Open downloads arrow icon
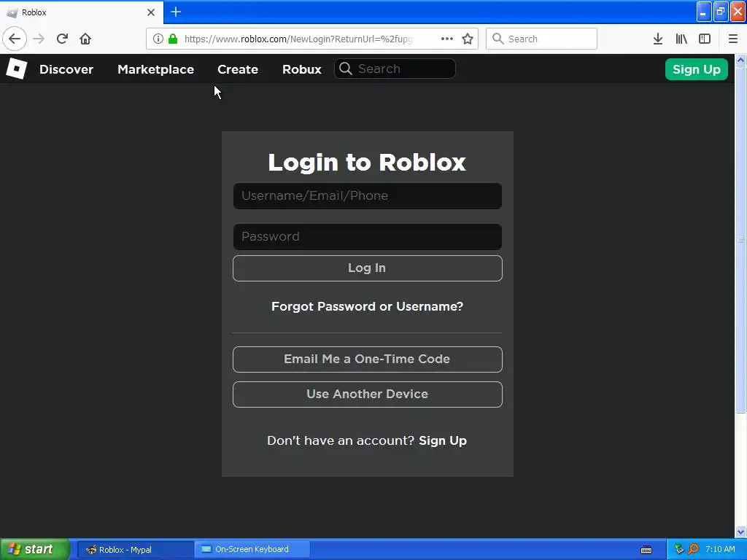Image resolution: width=747 pixels, height=560 pixels. (x=657, y=39)
